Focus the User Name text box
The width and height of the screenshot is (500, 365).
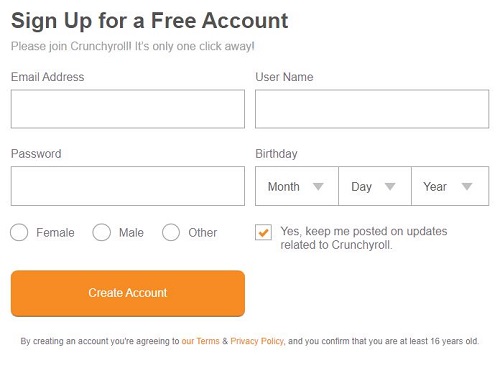pyautogui.click(x=372, y=109)
